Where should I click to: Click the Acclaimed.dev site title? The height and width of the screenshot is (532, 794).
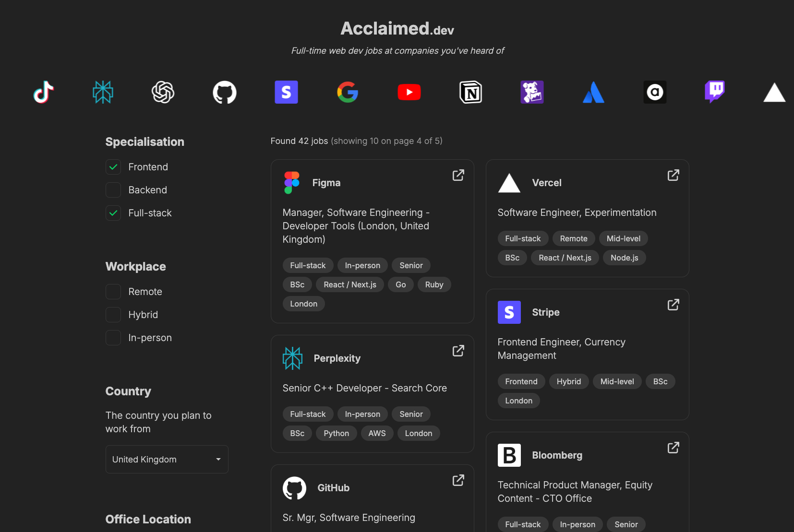point(397,29)
